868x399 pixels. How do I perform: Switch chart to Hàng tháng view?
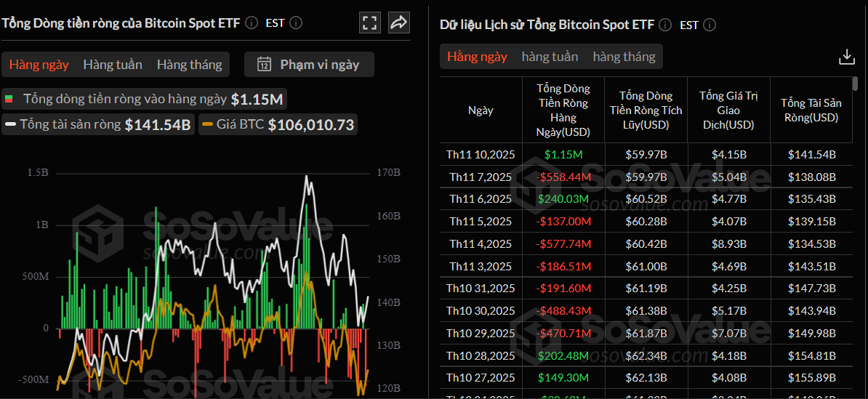pos(189,65)
